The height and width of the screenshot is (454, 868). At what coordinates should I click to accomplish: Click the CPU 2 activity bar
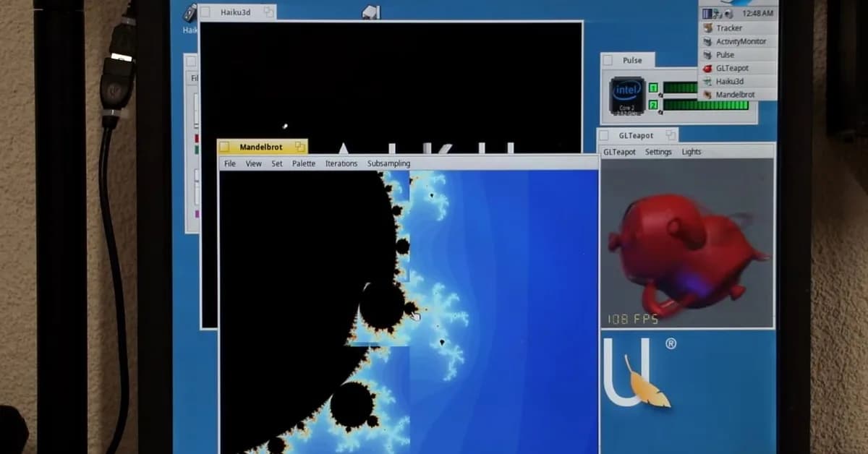point(705,105)
